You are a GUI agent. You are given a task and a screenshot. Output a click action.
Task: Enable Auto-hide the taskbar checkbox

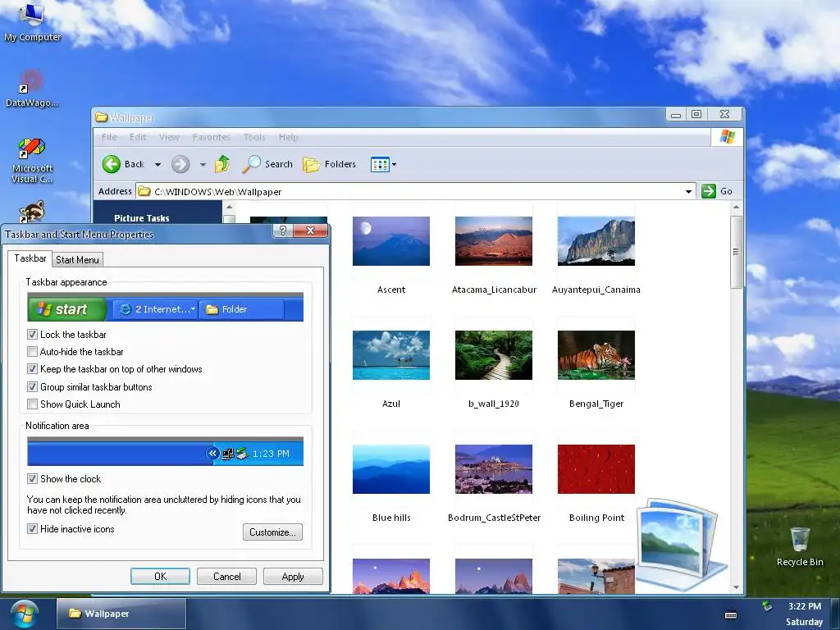coord(32,351)
